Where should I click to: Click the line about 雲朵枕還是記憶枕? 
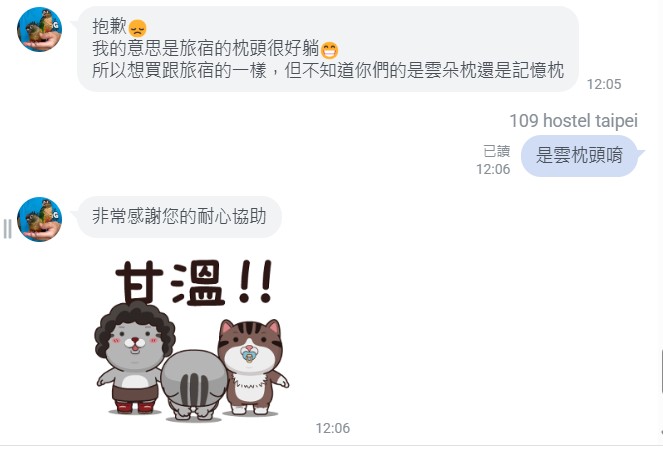[328, 70]
